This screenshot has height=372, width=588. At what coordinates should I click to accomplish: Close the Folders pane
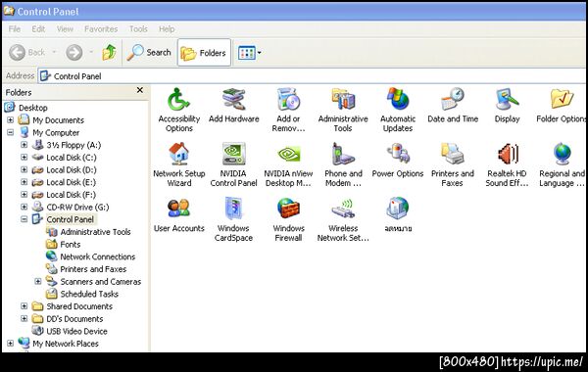[x=140, y=90]
